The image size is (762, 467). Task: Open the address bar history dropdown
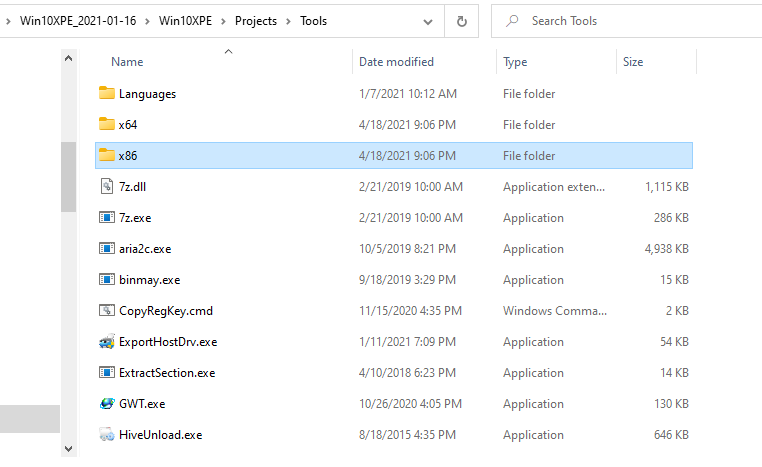[428, 22]
